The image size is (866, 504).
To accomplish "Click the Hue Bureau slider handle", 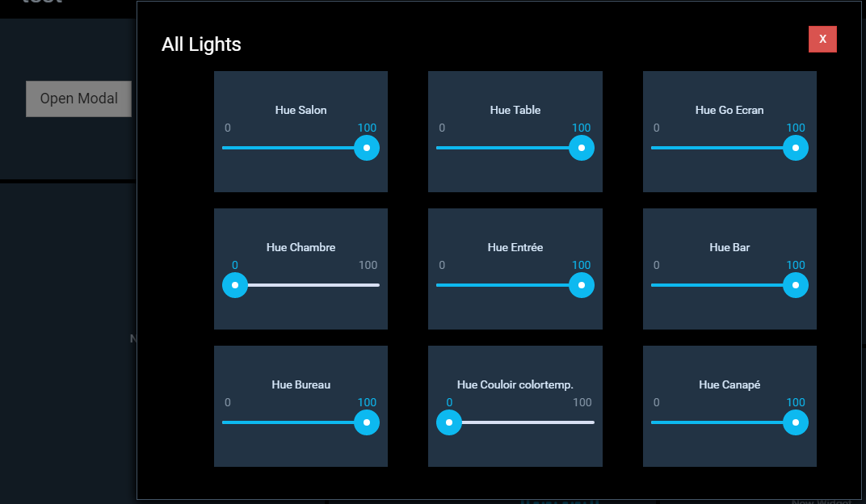I will [x=367, y=422].
